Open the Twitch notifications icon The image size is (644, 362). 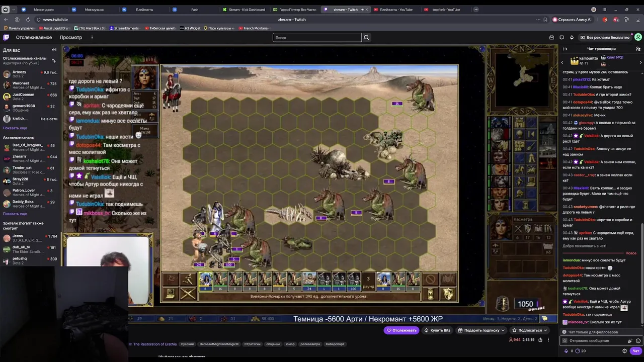pyautogui.click(x=561, y=37)
